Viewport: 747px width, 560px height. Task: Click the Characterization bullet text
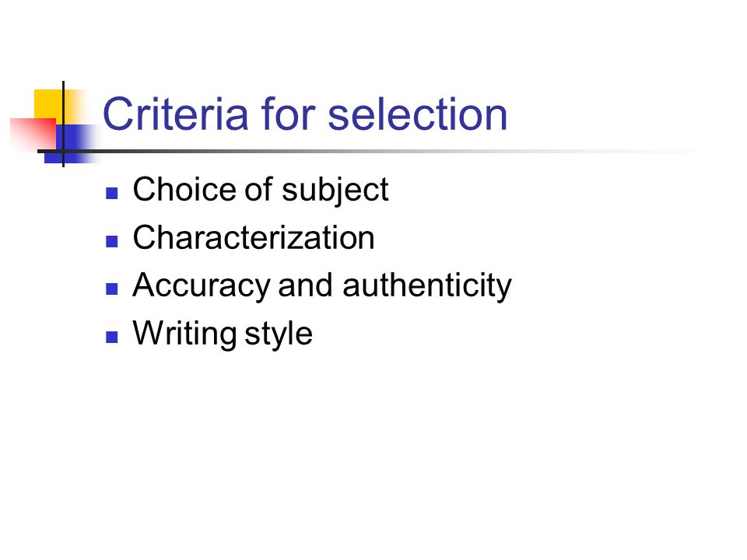(254, 237)
